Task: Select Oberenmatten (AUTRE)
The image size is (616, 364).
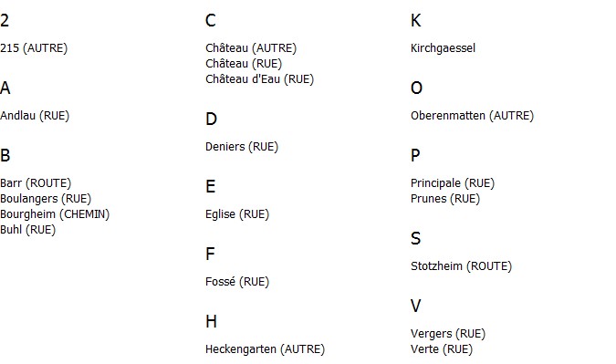Action: tap(472, 116)
